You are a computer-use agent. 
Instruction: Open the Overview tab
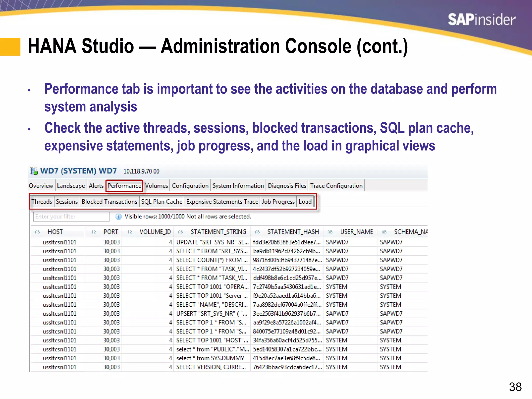coord(41,186)
